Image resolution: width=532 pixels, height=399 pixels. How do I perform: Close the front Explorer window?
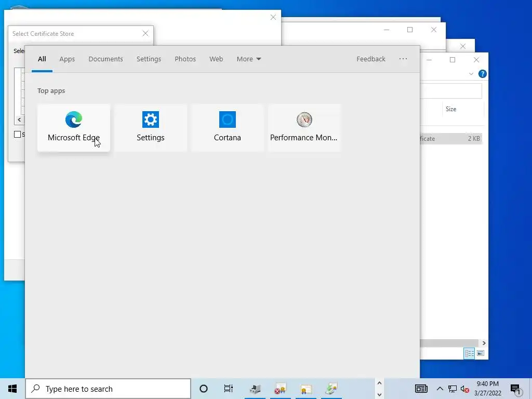pos(476,60)
